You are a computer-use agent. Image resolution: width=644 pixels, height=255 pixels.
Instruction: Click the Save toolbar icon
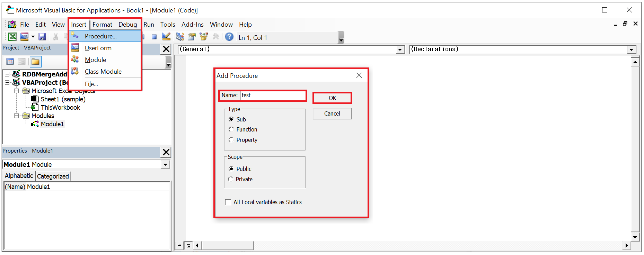42,37
